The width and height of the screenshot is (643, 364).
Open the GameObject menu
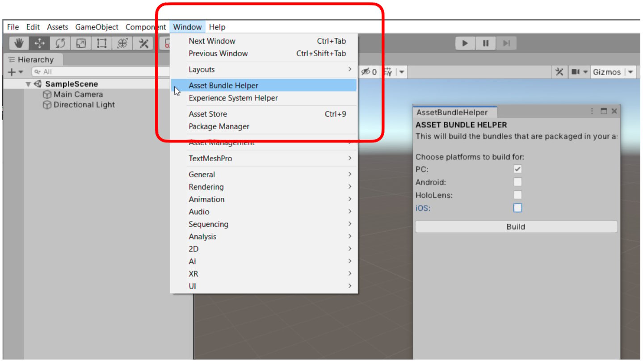(x=97, y=27)
